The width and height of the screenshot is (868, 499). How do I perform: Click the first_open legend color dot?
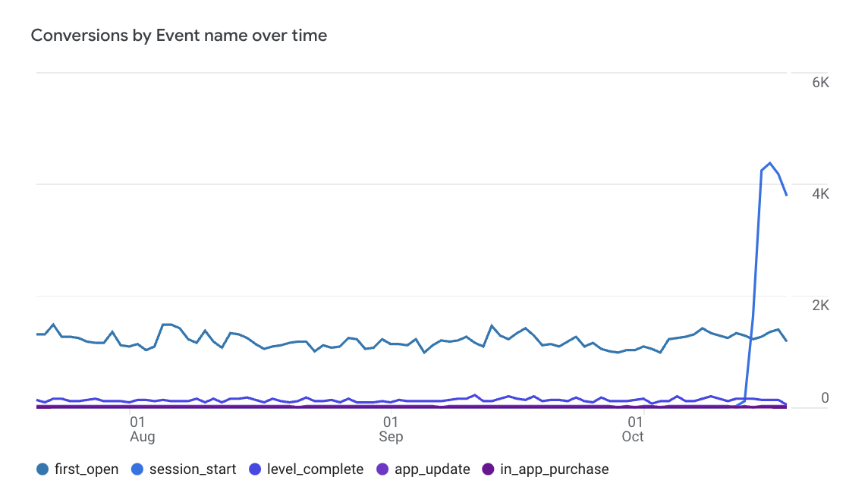pos(43,469)
